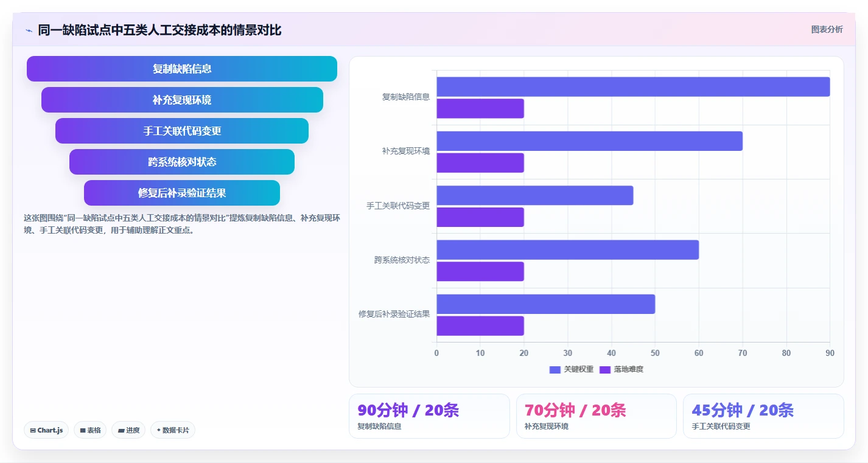Select the 修复后补录验证结果 funnel bar
868x463 pixels.
[182, 193]
